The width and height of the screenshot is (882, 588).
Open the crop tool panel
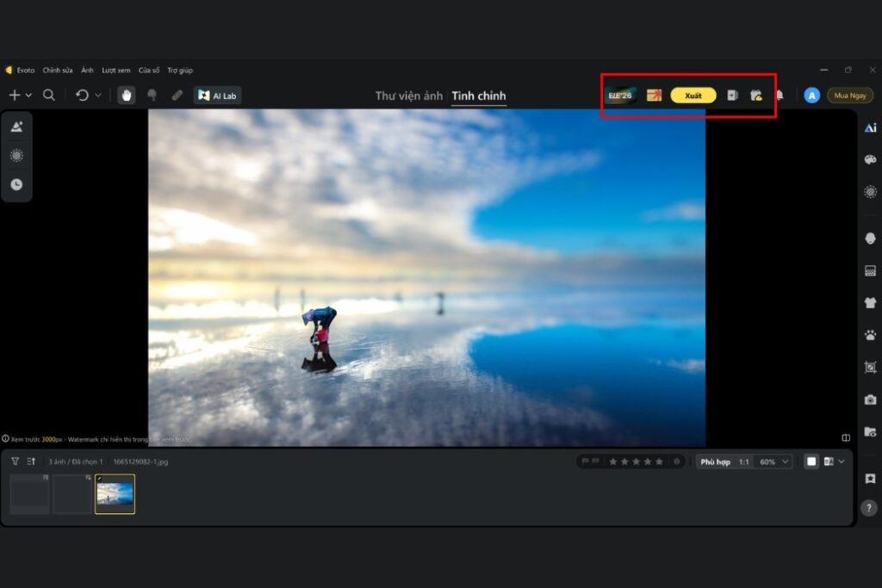point(870,367)
